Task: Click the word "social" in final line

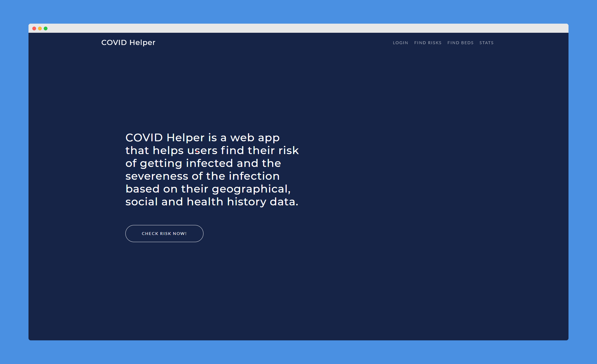Action: [141, 202]
